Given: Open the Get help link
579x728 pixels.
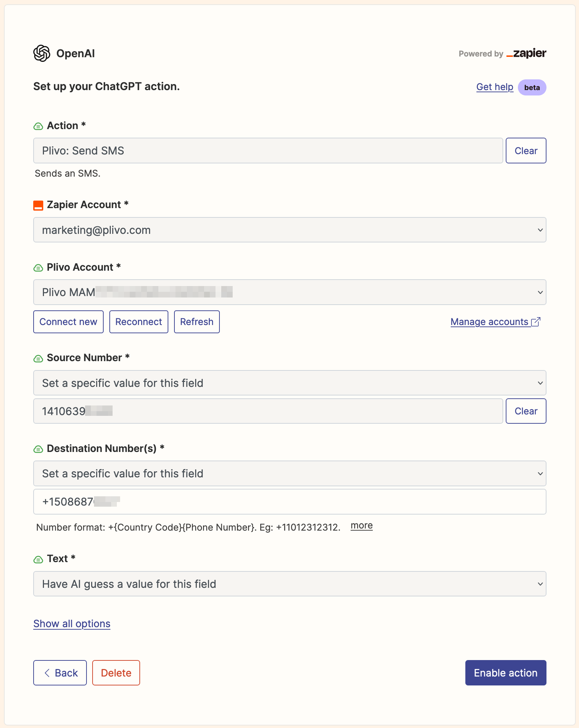Looking at the screenshot, I should click(x=495, y=87).
